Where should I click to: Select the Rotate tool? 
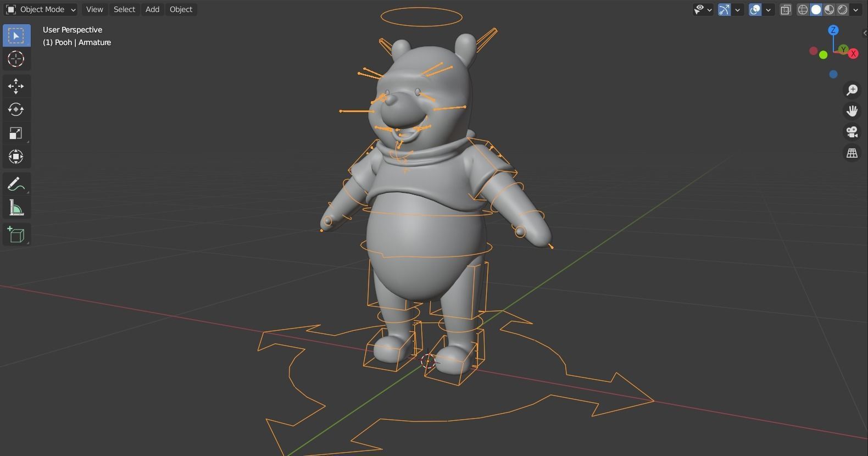(x=16, y=109)
